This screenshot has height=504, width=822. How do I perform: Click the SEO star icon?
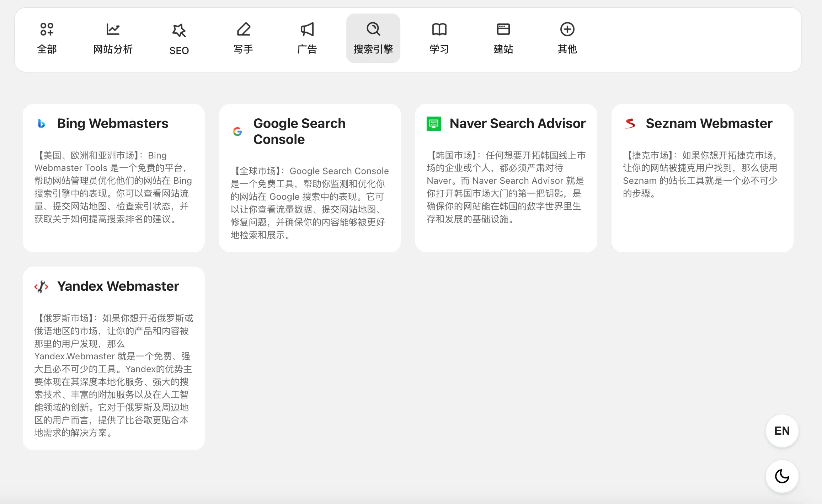coord(179,31)
